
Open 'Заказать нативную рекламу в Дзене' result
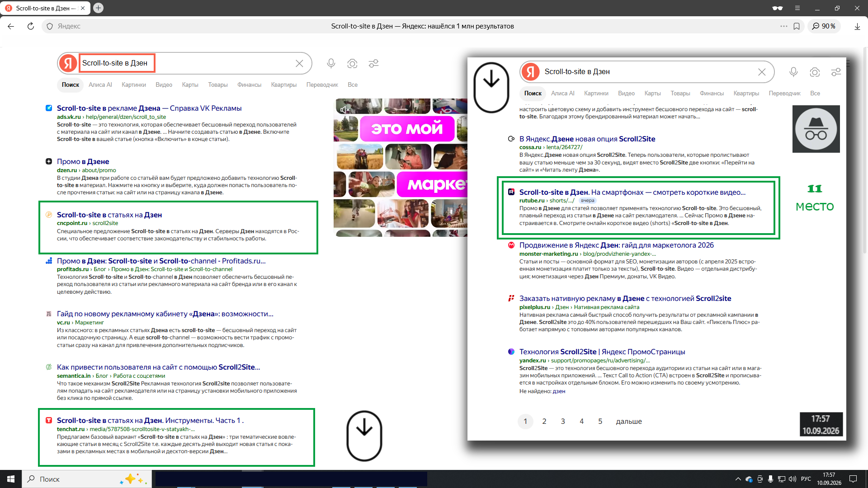point(625,299)
